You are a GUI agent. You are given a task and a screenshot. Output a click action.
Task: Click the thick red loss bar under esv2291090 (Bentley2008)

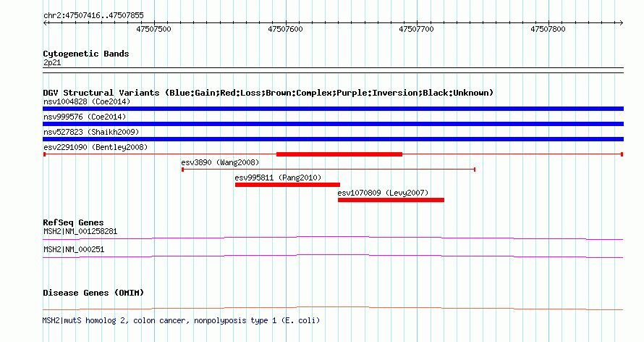pyautogui.click(x=339, y=154)
